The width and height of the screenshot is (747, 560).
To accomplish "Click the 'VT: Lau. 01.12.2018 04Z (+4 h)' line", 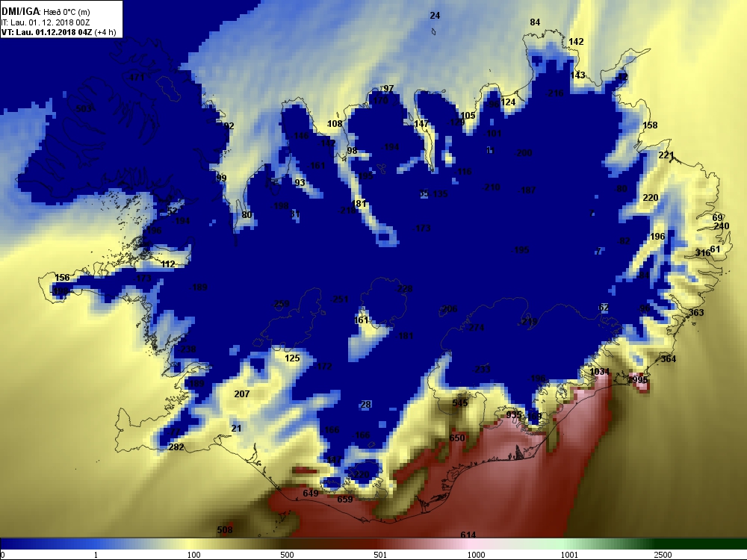I will (x=58, y=32).
